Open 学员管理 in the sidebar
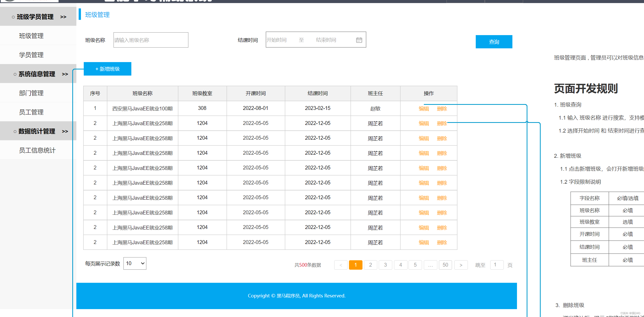This screenshot has width=644, height=317. click(31, 55)
